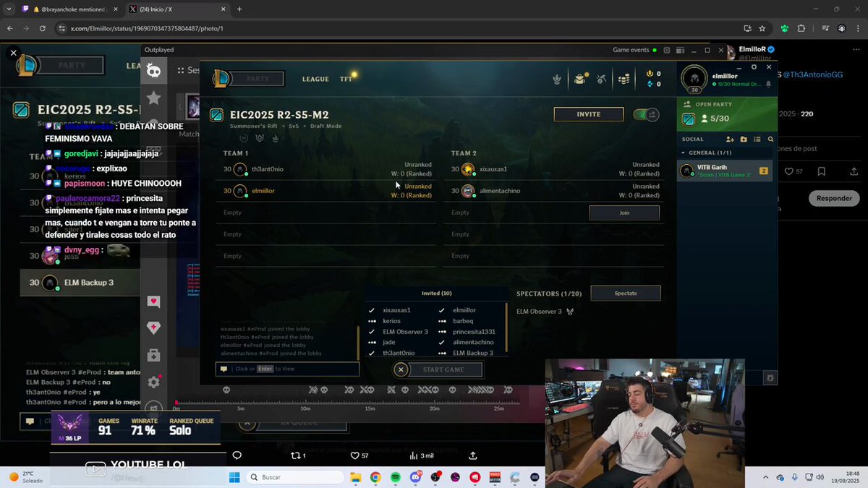This screenshot has width=868, height=488.
Task: Click ELM Observer 3 in spectators list
Action: click(539, 312)
